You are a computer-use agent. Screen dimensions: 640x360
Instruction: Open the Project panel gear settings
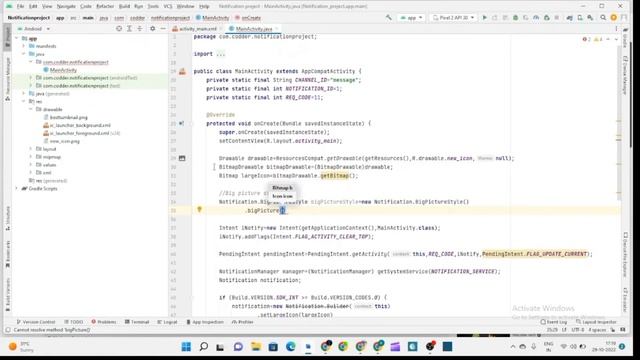click(152, 29)
